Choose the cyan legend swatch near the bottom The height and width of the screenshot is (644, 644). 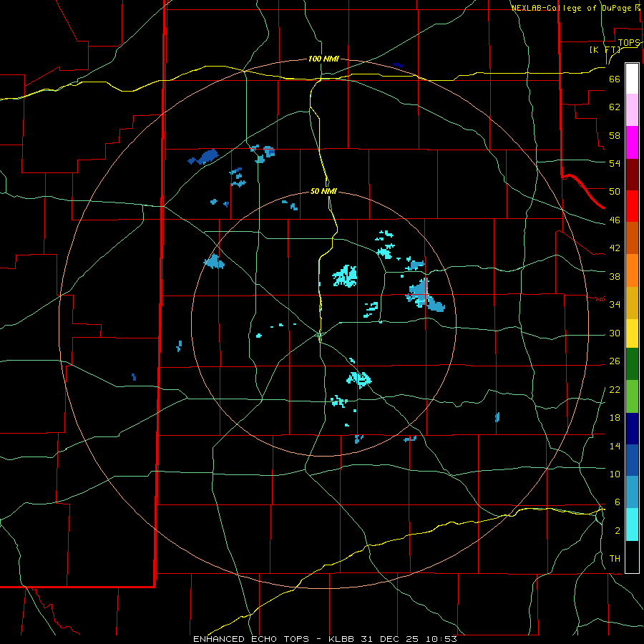point(632,525)
